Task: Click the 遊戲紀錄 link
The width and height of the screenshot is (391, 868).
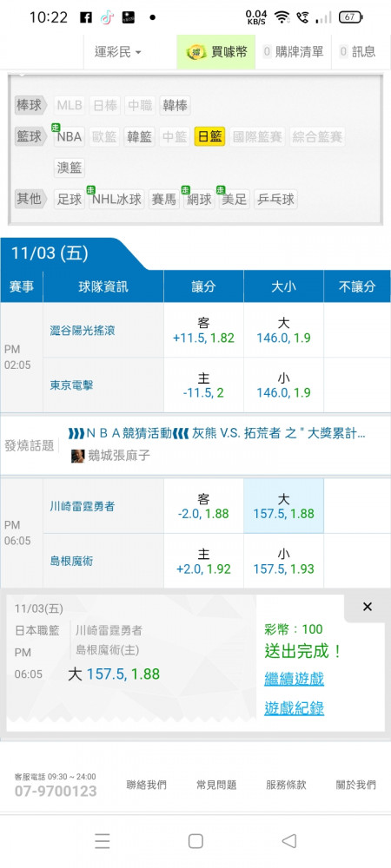Action: coord(294,707)
